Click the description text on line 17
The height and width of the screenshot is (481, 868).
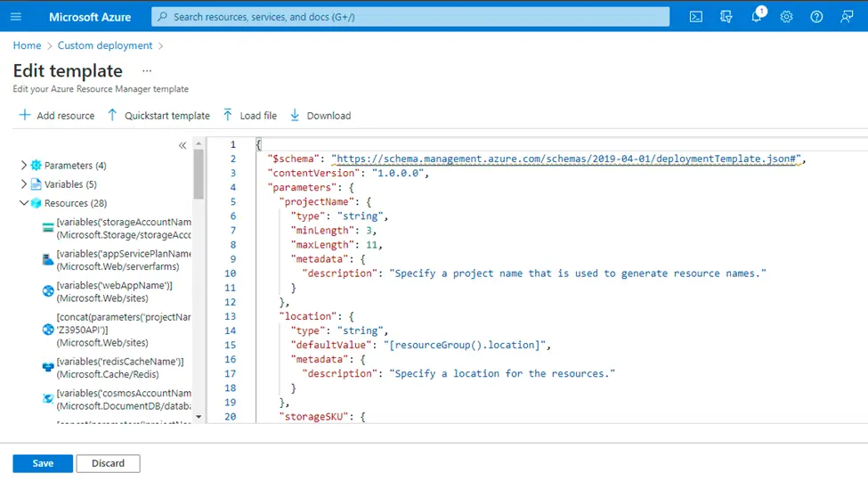point(502,373)
